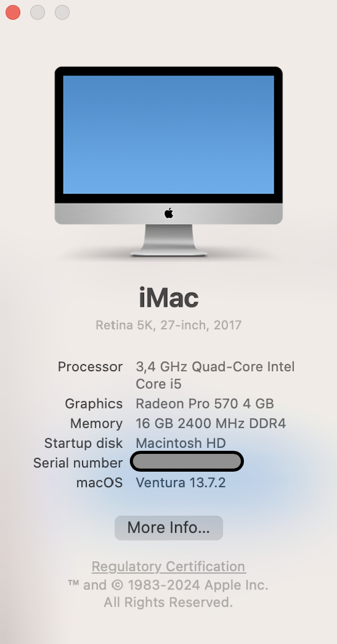Screen dimensions: 337x644
Task: Click the blue screen of the iMac picture
Action: [168, 134]
